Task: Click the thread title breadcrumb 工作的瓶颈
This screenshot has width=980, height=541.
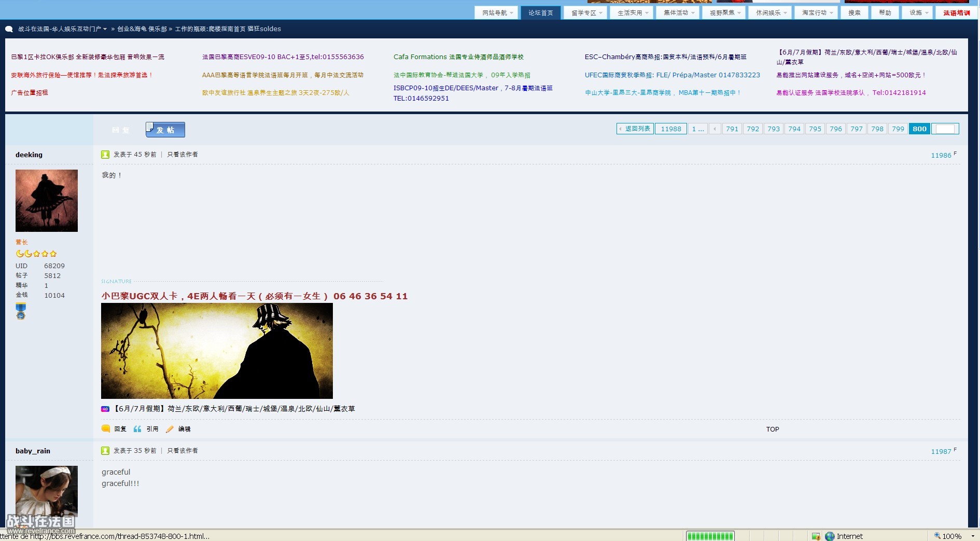Action: [x=228, y=29]
